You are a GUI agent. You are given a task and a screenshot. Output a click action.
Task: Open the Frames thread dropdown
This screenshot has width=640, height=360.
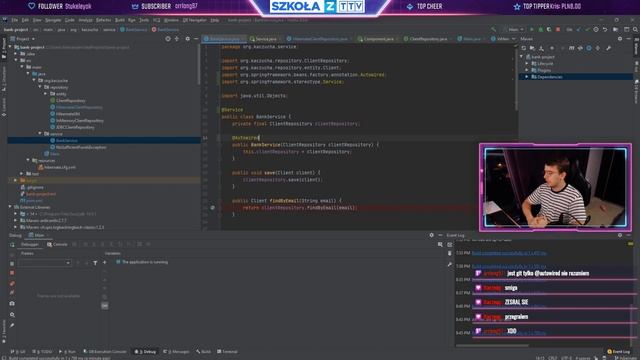click(44, 263)
